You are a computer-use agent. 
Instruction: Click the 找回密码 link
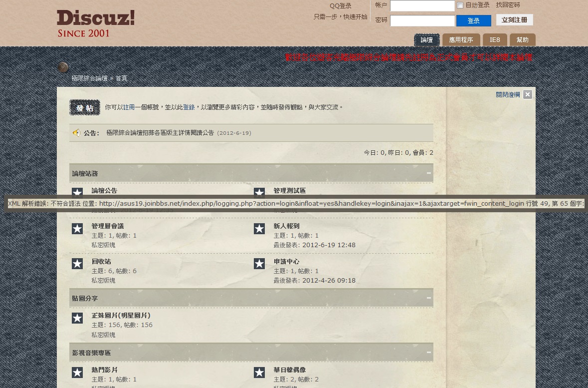[508, 5]
